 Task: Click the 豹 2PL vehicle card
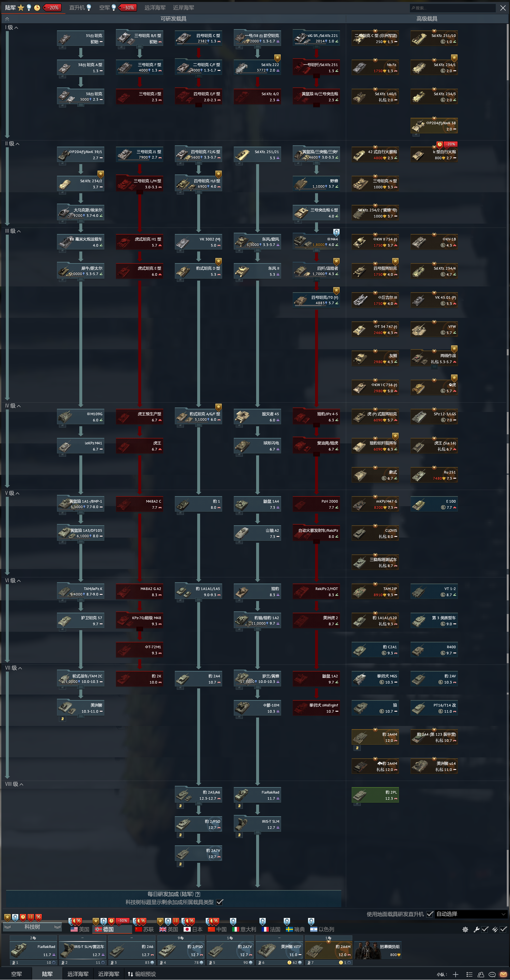pyautogui.click(x=375, y=795)
